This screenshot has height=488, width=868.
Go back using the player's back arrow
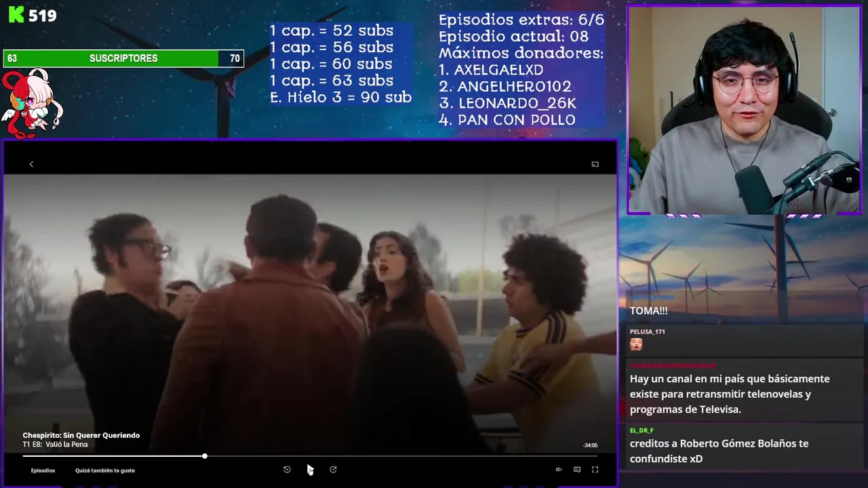(31, 164)
